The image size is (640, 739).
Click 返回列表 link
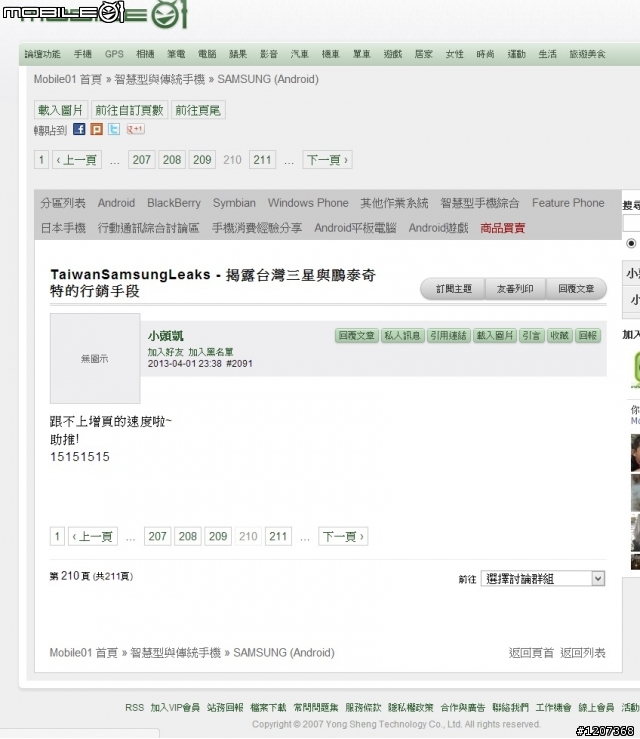[583, 653]
